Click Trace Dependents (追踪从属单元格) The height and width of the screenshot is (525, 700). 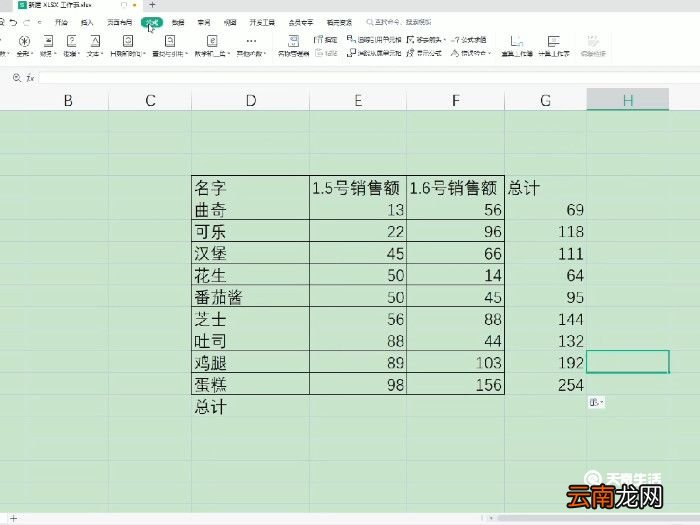[374, 53]
